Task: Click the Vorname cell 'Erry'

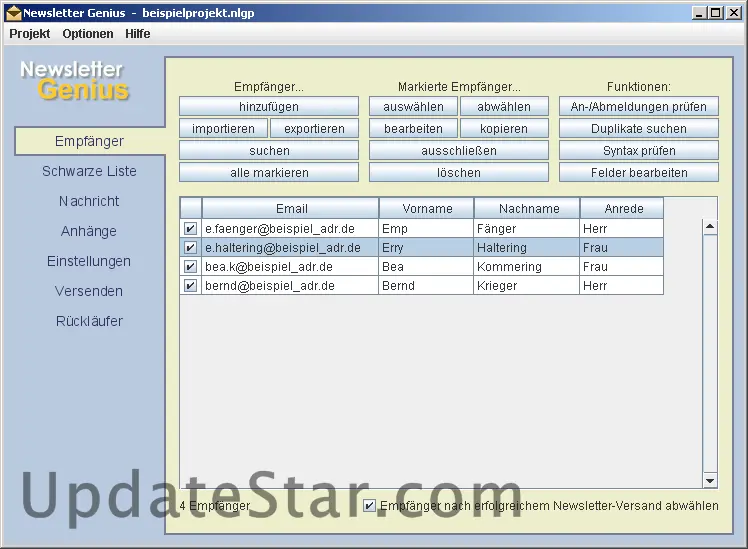Action: tap(426, 248)
